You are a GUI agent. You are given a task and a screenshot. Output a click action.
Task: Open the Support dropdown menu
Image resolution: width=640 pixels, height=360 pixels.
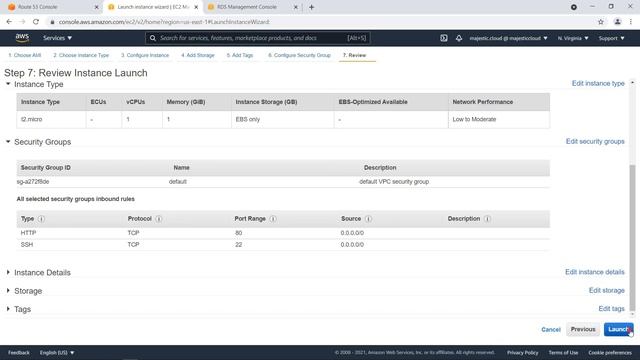click(611, 38)
